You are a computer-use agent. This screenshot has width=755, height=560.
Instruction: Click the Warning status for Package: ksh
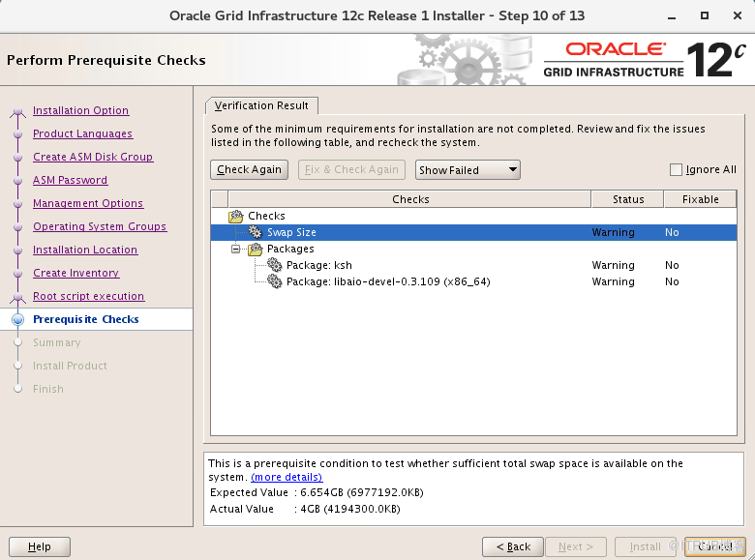click(x=613, y=265)
